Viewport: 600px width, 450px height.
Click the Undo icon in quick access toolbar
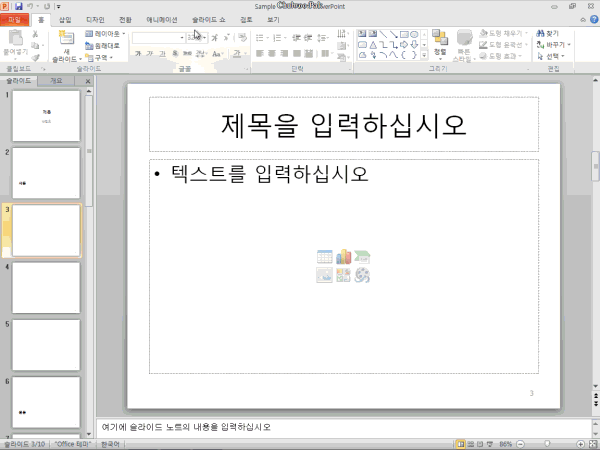click(x=30, y=6)
